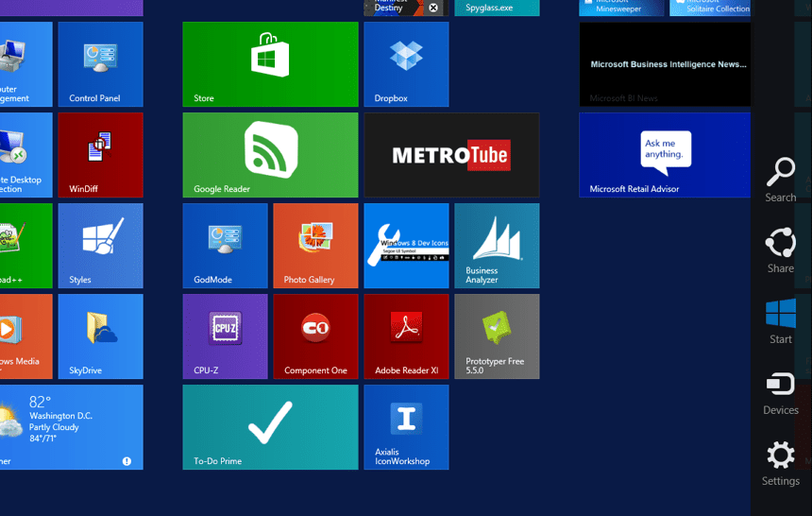Open the GodMode tile
The image size is (812, 516).
pyautogui.click(x=225, y=246)
